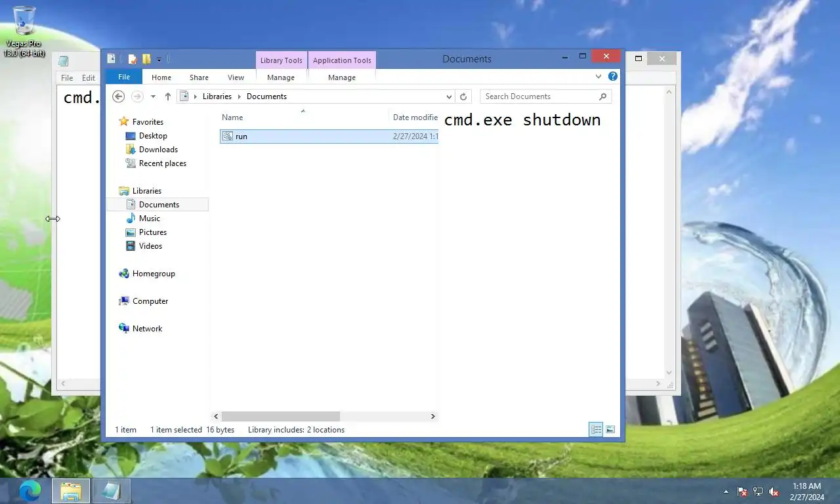Sort by the Name column header

pyautogui.click(x=304, y=117)
